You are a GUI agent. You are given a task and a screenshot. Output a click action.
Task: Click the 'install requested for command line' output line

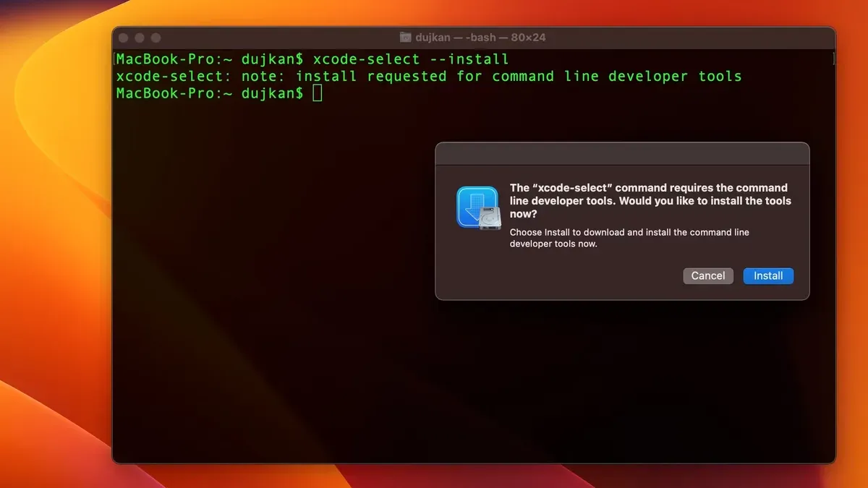(429, 76)
